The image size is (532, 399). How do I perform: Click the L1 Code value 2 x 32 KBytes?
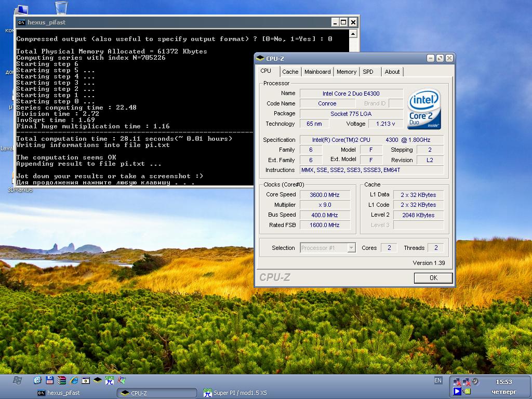(x=418, y=205)
